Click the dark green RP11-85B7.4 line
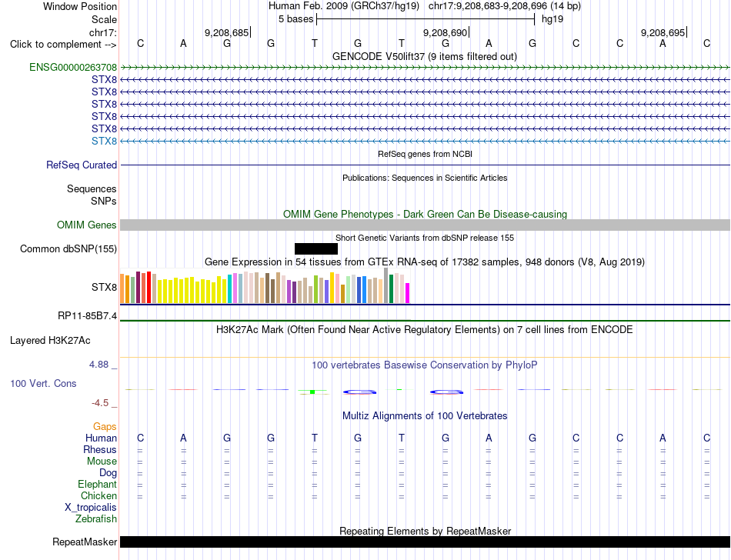This screenshot has height=560, width=731. point(425,321)
